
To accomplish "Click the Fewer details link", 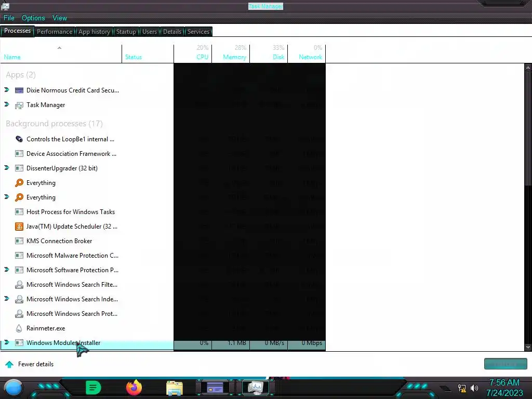I will 36,364.
